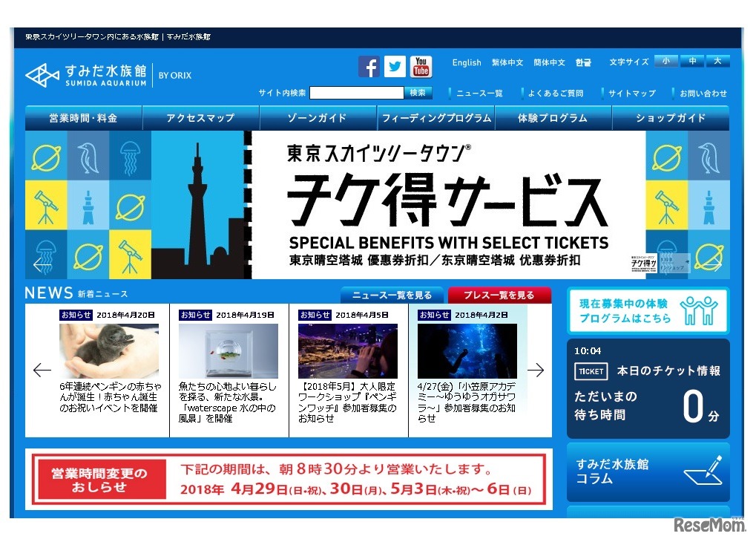Screen dimensions: 756x542
Task: Open the YouTube channel icon
Action: pyautogui.click(x=421, y=67)
